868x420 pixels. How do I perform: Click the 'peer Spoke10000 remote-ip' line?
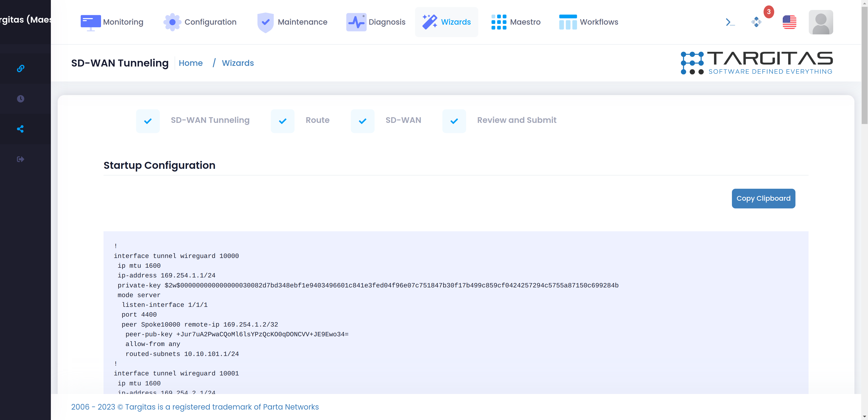(200, 325)
